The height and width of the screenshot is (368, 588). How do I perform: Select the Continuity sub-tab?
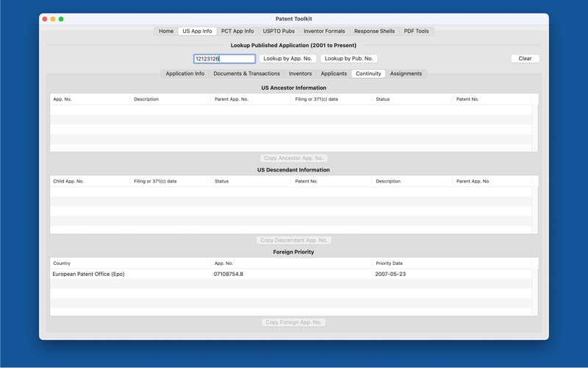tap(368, 74)
